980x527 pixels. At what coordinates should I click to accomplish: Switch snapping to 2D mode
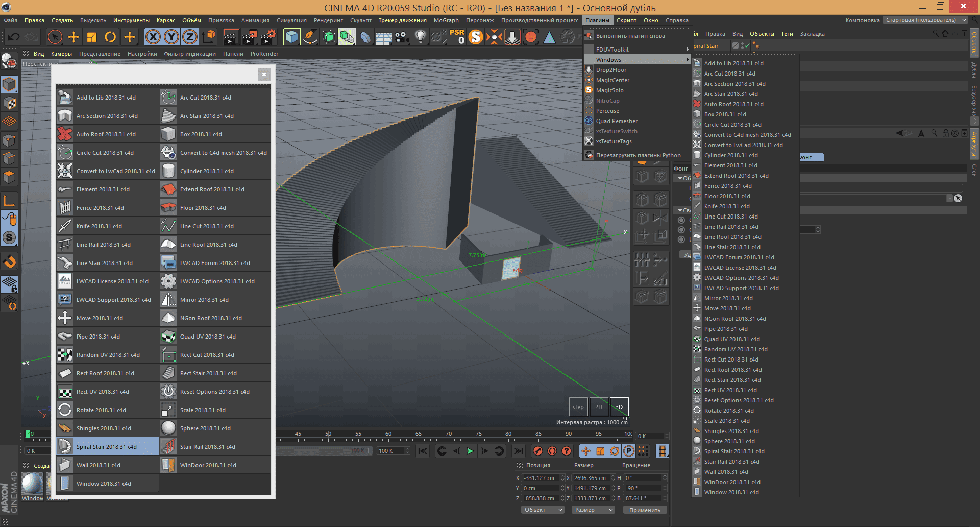pyautogui.click(x=599, y=407)
